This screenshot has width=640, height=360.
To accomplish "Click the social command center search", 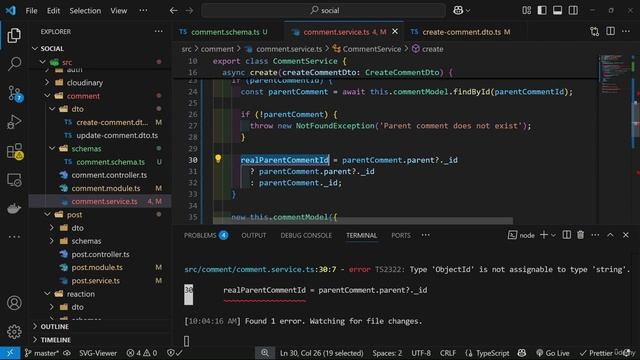I will [323, 11].
